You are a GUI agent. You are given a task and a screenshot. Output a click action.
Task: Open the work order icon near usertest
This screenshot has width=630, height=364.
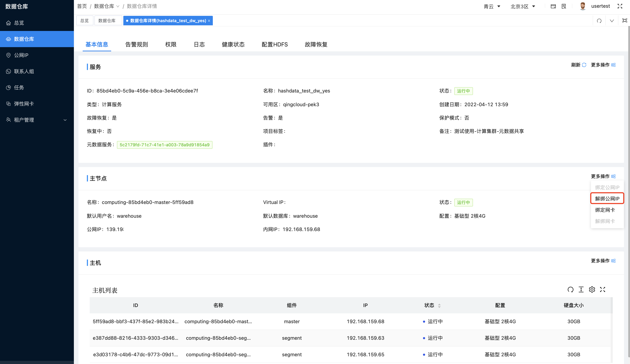(x=564, y=6)
